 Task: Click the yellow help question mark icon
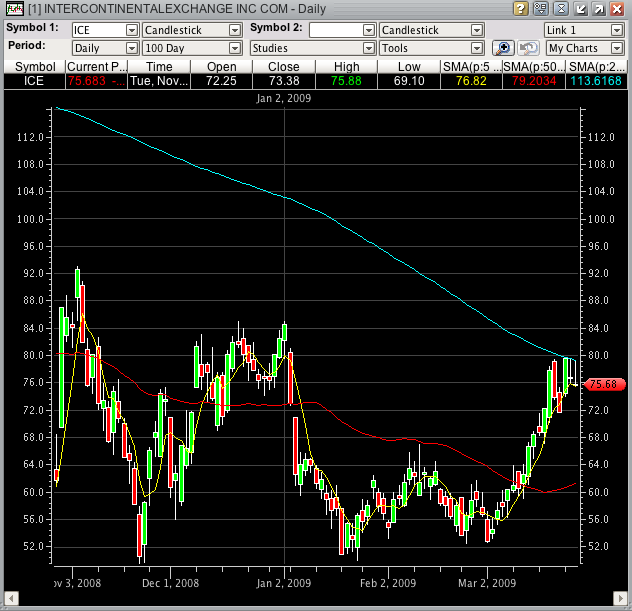[522, 9]
